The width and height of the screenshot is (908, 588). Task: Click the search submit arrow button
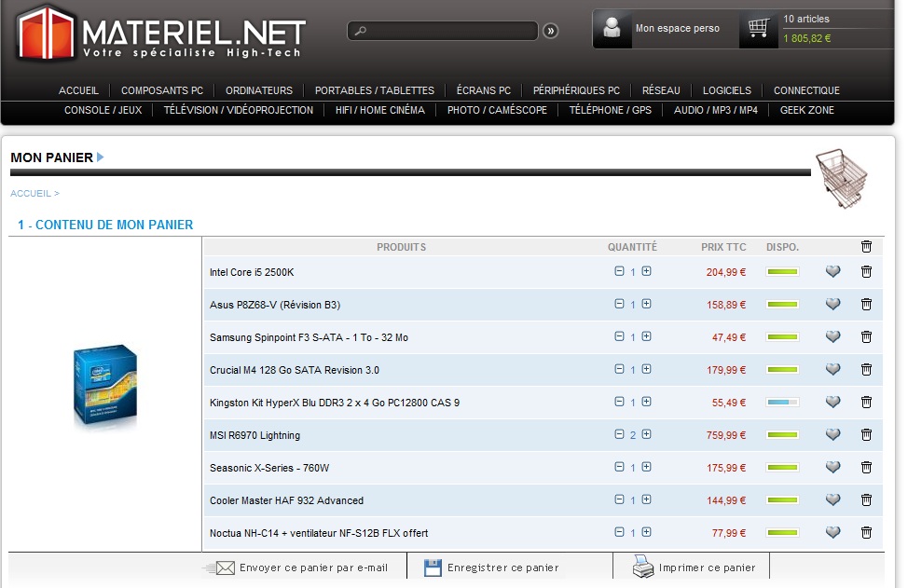pos(550,32)
